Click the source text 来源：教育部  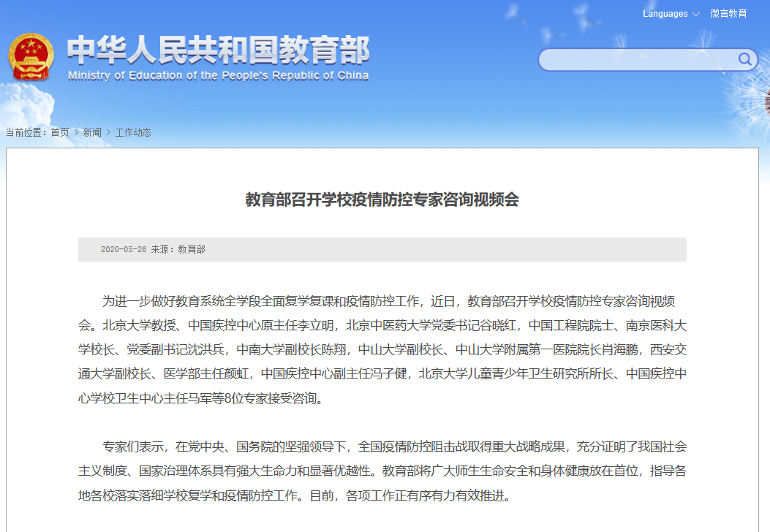(178, 249)
